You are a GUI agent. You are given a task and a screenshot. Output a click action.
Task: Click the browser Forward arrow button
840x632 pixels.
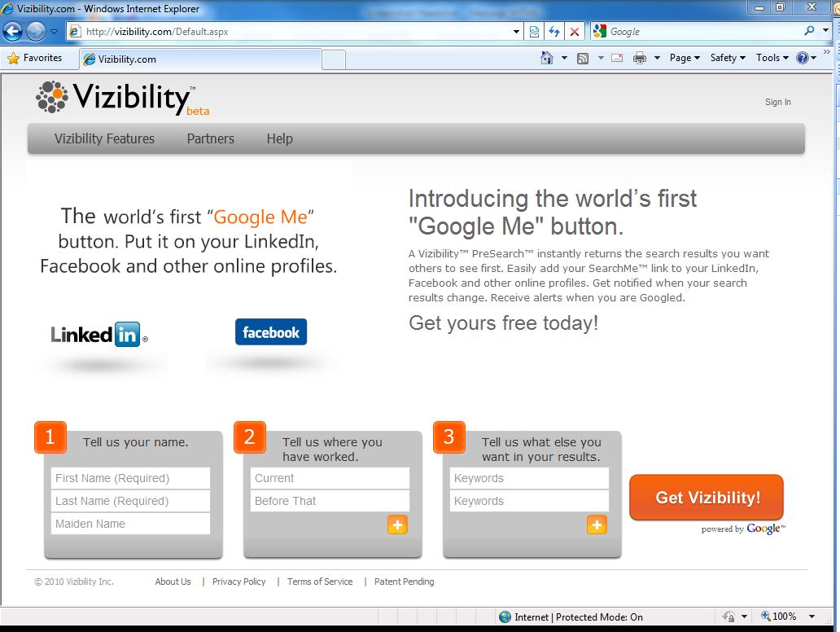[x=37, y=32]
